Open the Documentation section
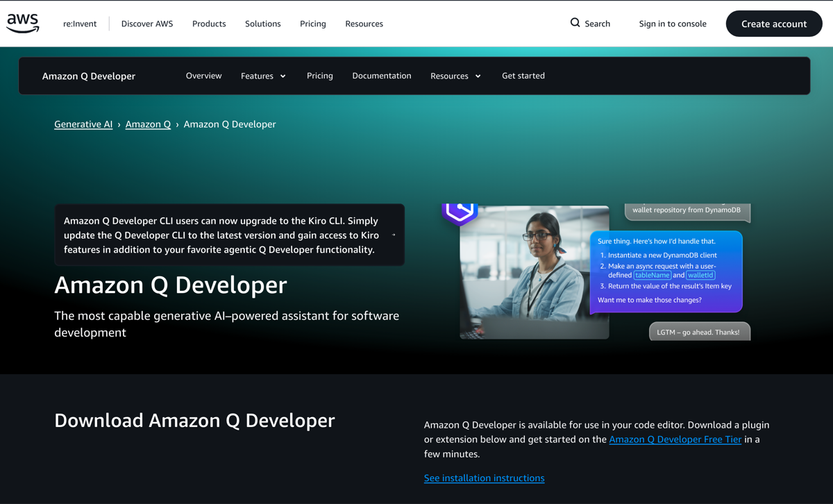 point(381,76)
